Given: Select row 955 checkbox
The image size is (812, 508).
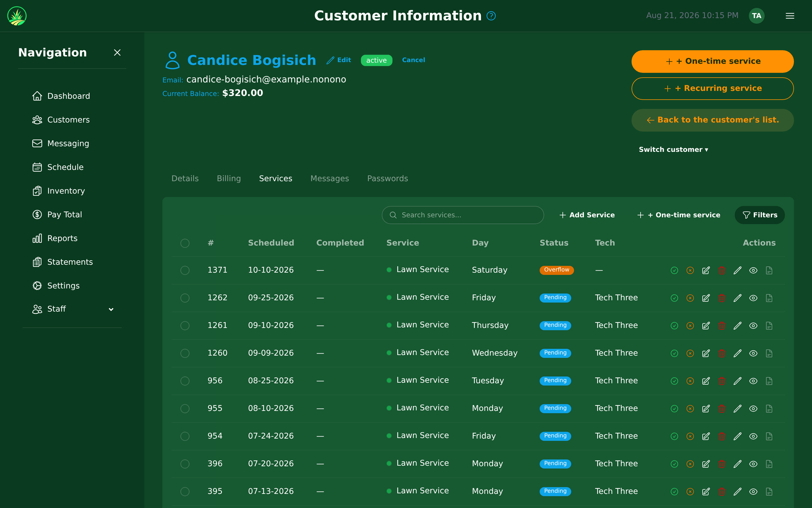Looking at the screenshot, I should 185,409.
